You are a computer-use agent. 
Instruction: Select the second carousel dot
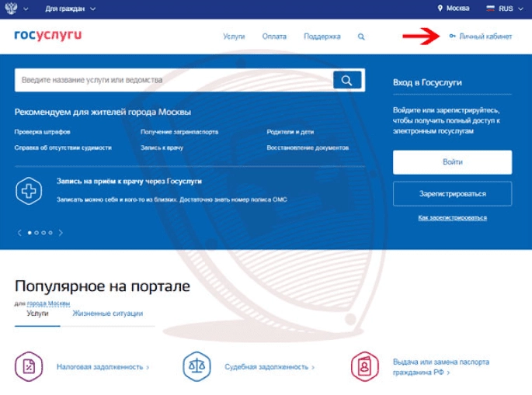[x=37, y=233]
